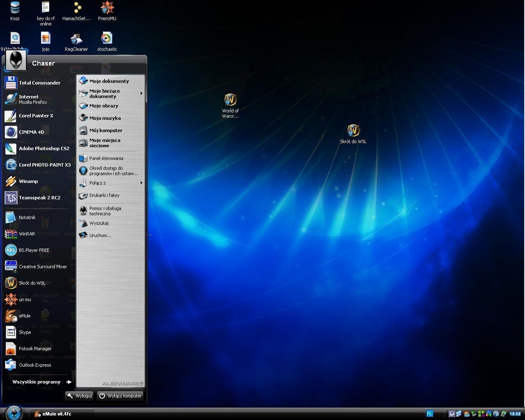Click the PL language indicator
Viewport: 525px width, 420px height.
click(x=429, y=414)
